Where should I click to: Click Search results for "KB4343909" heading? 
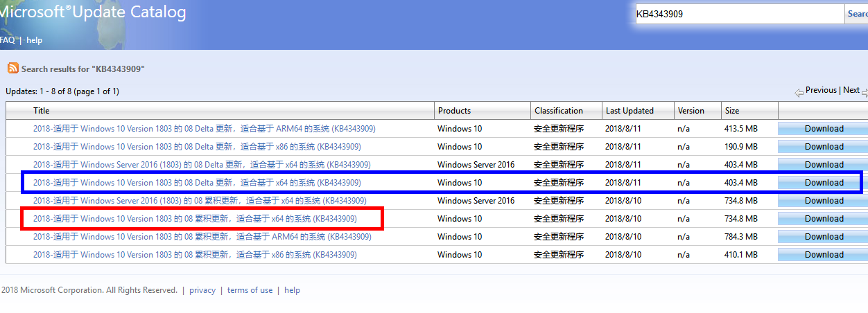pos(83,69)
